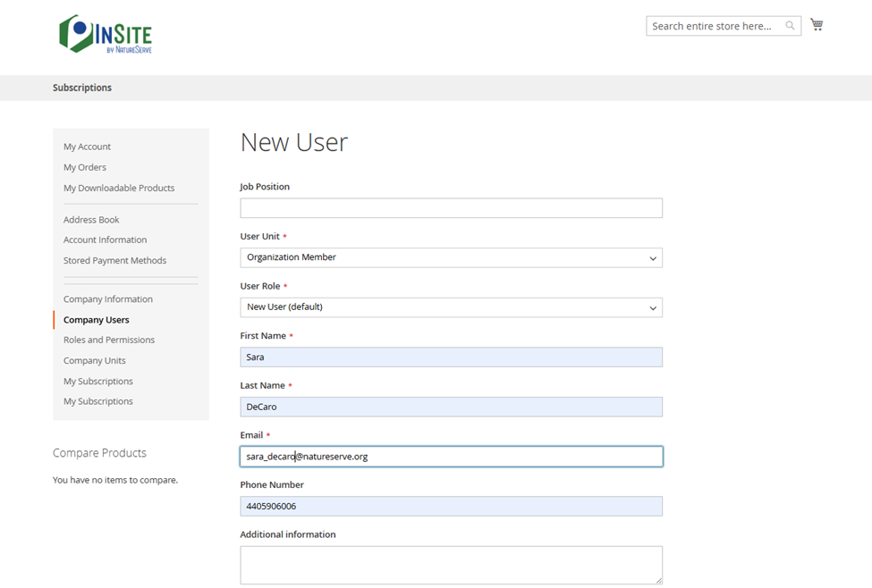Click the Phone Number field

tap(451, 507)
